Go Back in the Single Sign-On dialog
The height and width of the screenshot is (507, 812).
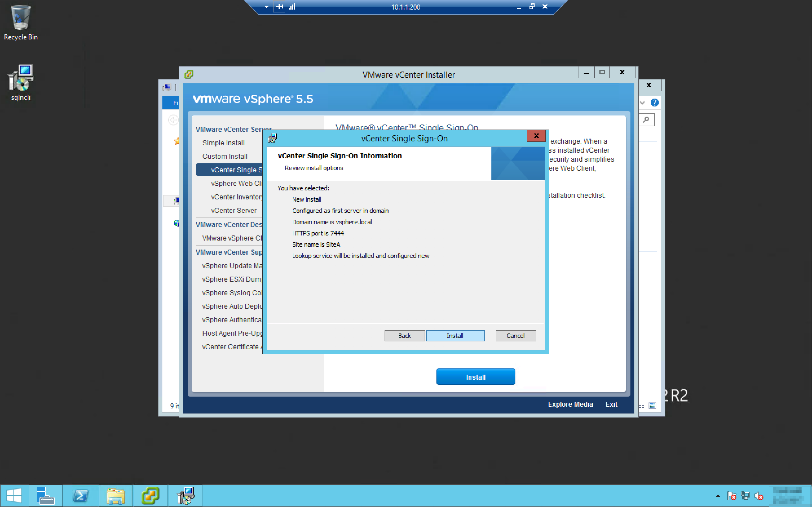pos(404,336)
